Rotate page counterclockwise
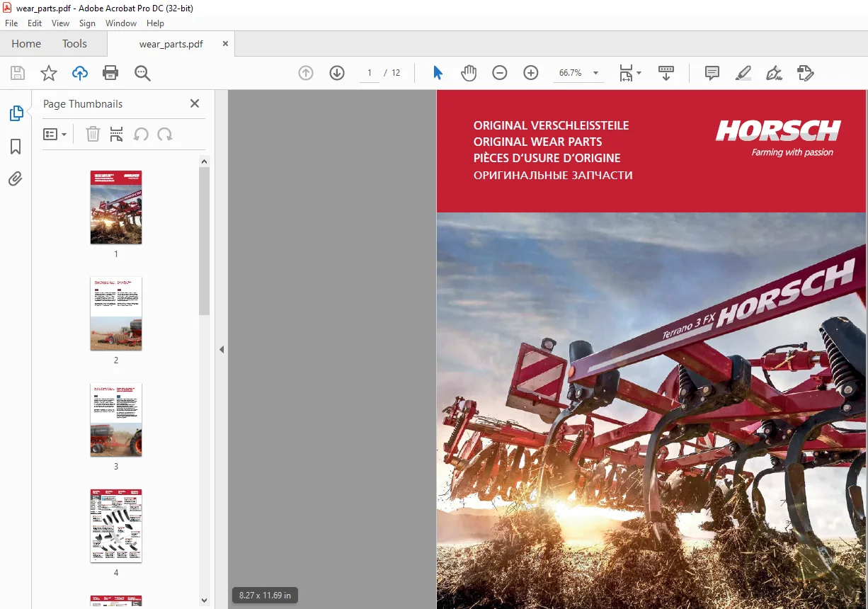This screenshot has width=868, height=609. (141, 134)
